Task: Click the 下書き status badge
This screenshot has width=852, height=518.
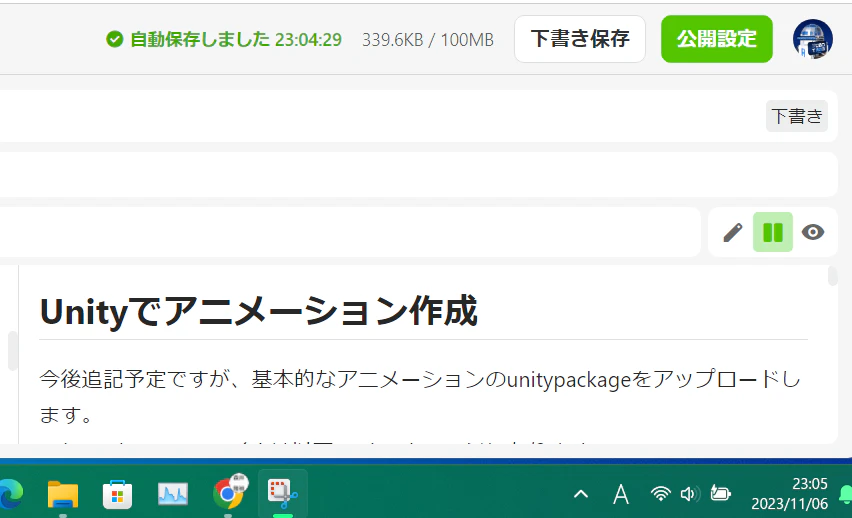Action: (797, 116)
